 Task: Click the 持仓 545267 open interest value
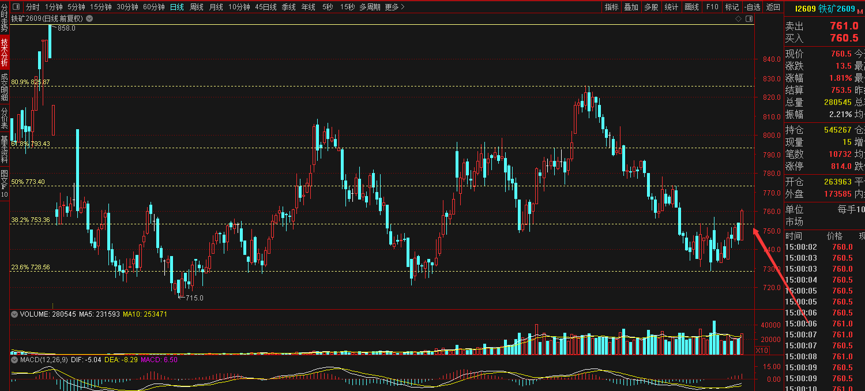[838, 131]
